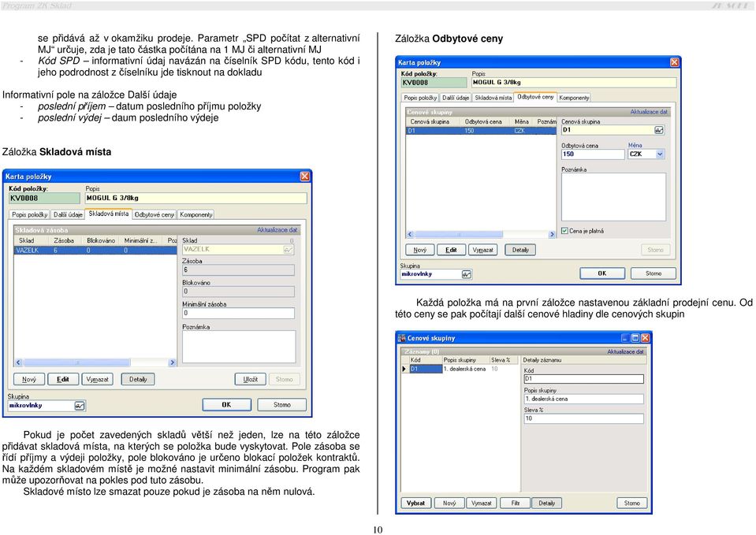
Task: Maximize the Cenové skupiny window
Action: [635, 338]
